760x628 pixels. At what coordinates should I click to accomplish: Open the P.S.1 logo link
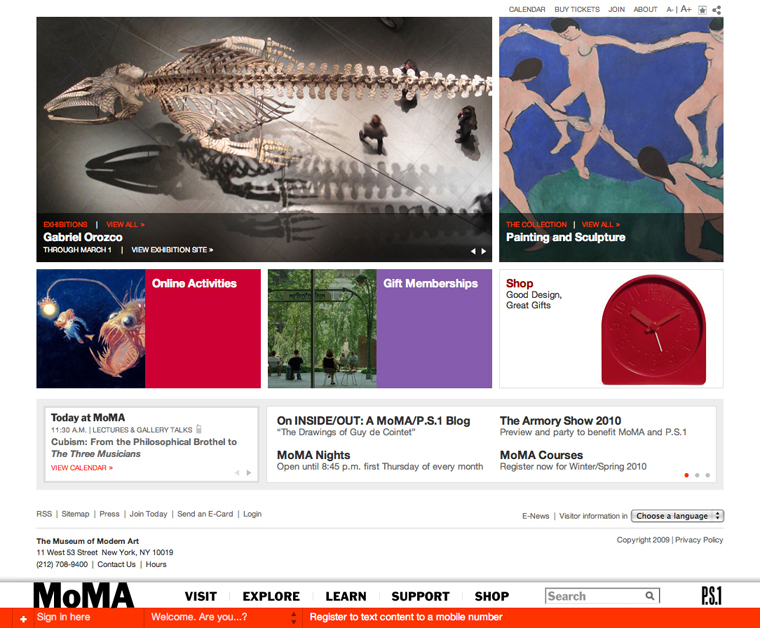712,596
